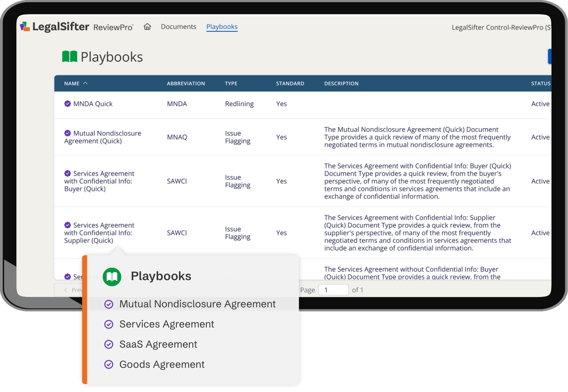Image resolution: width=568 pixels, height=392 pixels.
Task: Click the MNAQ abbreviation cell
Action: [x=177, y=137]
